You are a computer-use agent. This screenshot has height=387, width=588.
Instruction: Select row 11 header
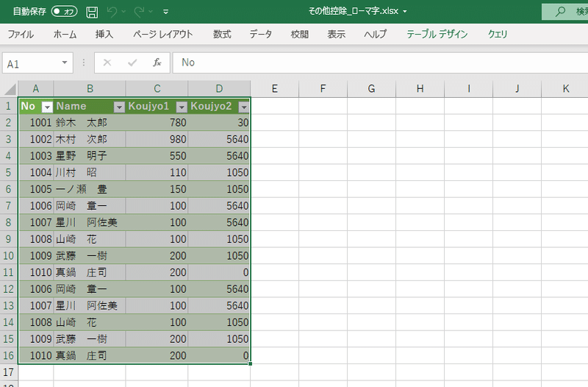[9, 272]
